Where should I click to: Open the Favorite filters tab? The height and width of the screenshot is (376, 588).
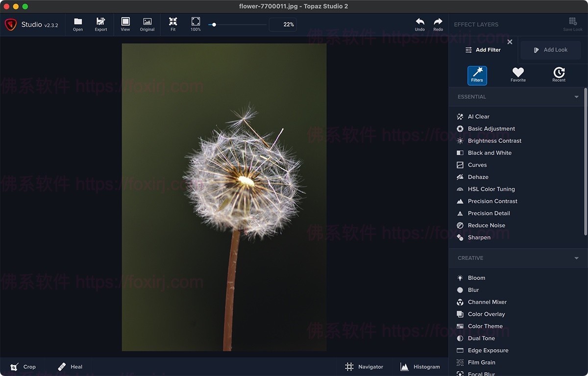coord(518,75)
